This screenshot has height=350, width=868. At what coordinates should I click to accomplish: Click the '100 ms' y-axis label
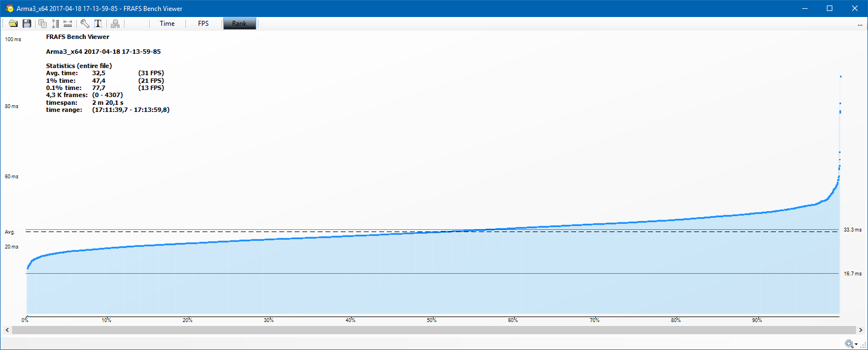[13, 39]
